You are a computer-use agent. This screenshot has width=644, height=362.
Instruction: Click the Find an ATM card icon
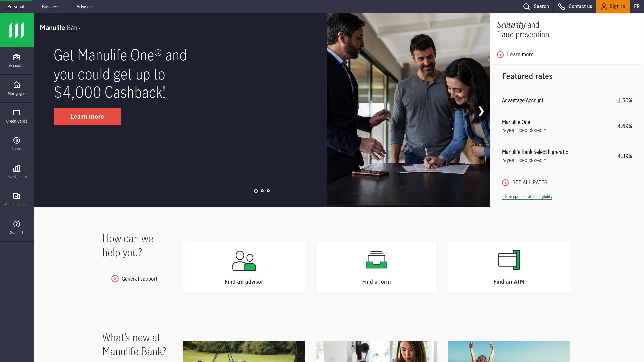(509, 260)
